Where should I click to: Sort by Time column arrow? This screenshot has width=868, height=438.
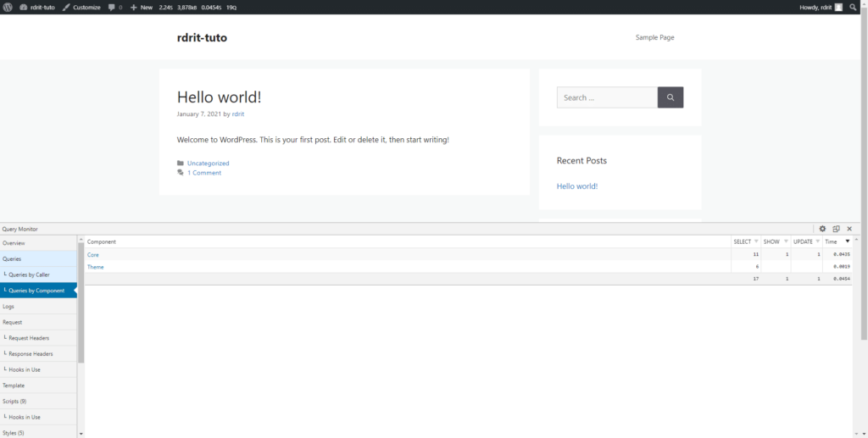pyautogui.click(x=847, y=241)
